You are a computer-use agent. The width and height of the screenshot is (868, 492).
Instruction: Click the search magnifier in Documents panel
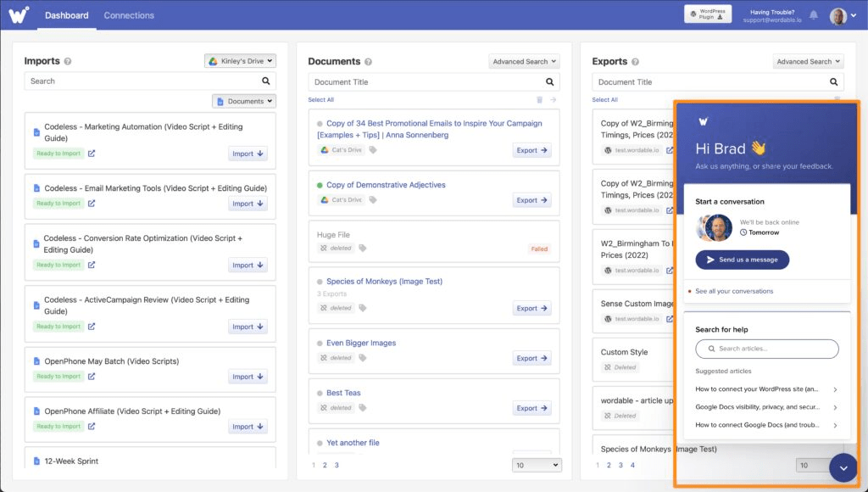550,82
